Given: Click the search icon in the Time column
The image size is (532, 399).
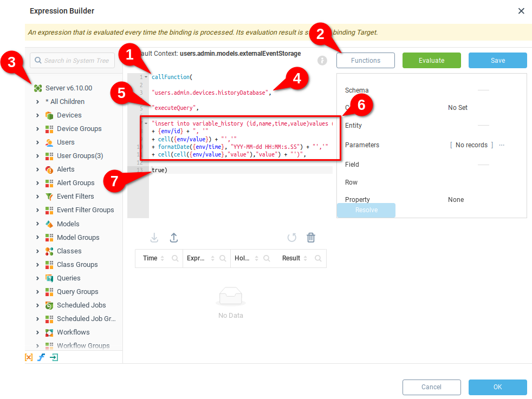Looking at the screenshot, I should (175, 259).
